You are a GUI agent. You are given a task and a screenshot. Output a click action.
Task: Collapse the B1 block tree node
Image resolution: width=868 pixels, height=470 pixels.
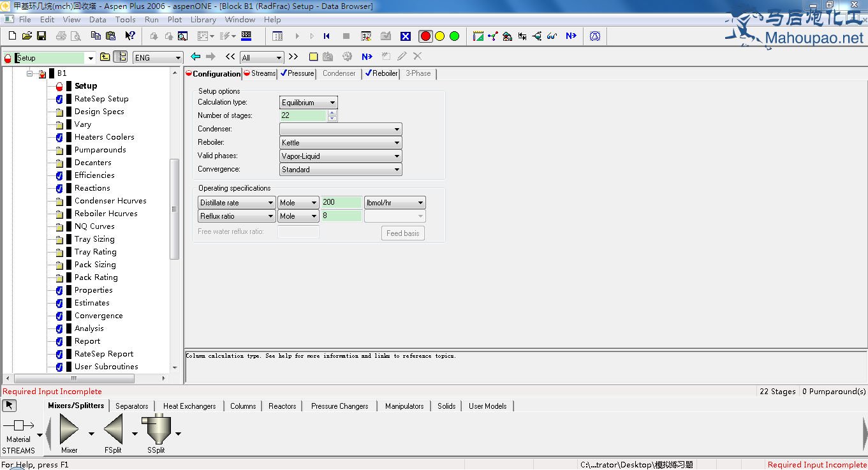point(29,73)
